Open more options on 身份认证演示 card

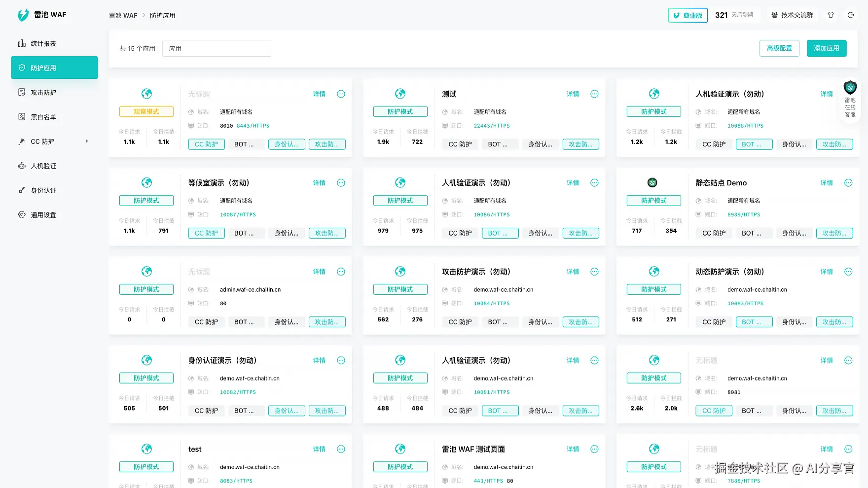click(341, 360)
